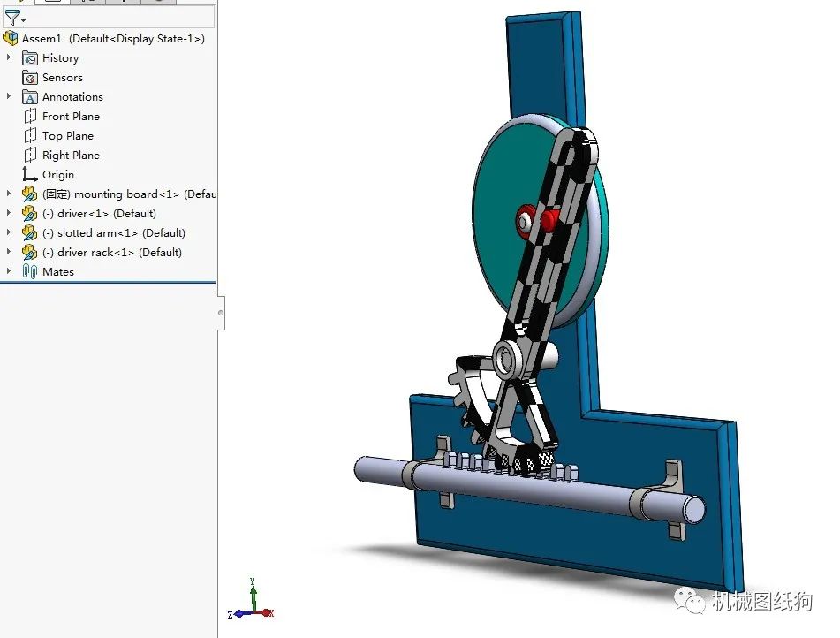
Task: Select the Front Plane icon
Action: [x=31, y=117]
